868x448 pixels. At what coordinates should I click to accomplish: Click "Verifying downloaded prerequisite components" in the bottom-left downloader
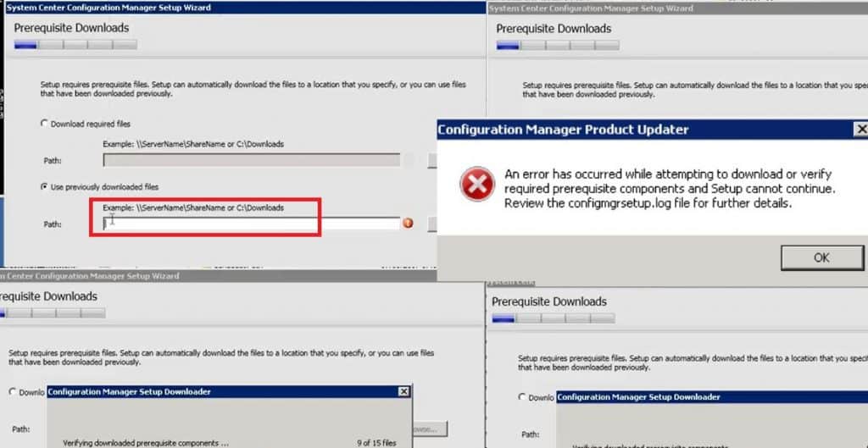[x=146, y=443]
